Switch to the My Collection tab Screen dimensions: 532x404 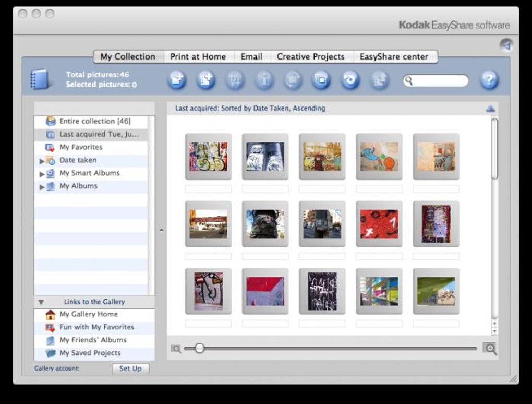(x=128, y=57)
